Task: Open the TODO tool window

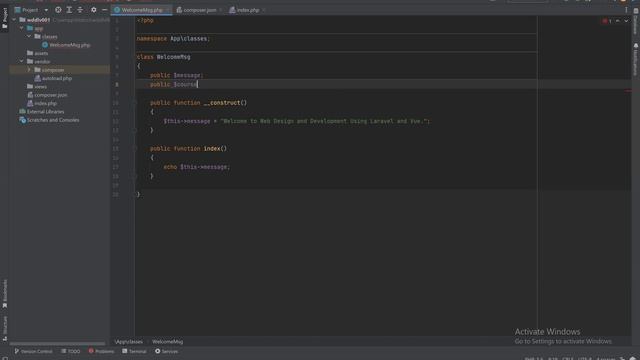Action: (70, 351)
